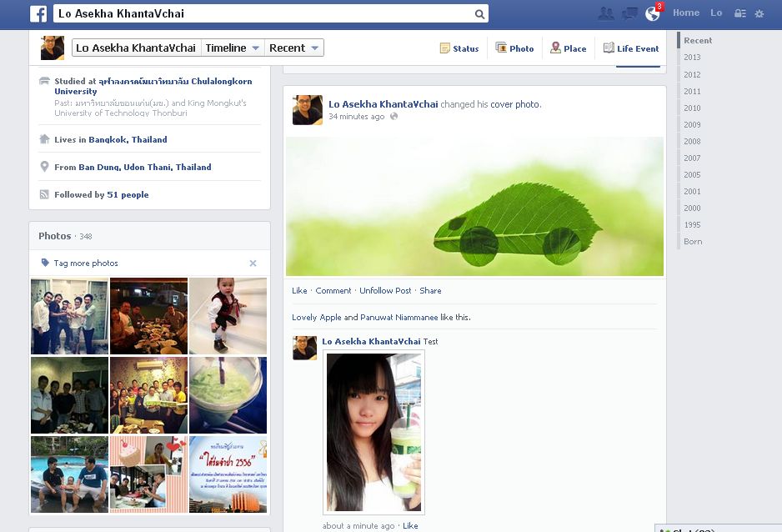The image size is (782, 532).
Task: Jump to 2008 in timeline
Action: [x=692, y=142]
